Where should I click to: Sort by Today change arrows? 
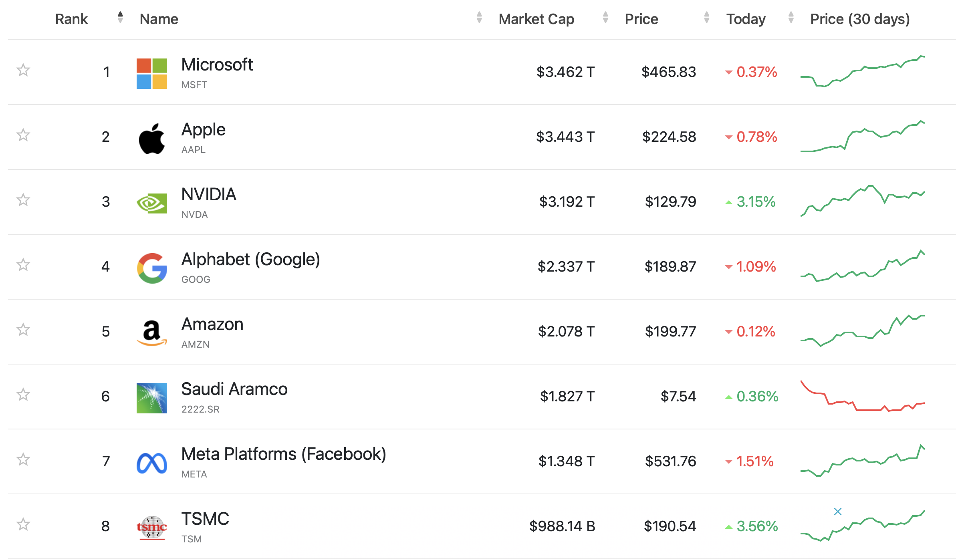click(x=791, y=18)
